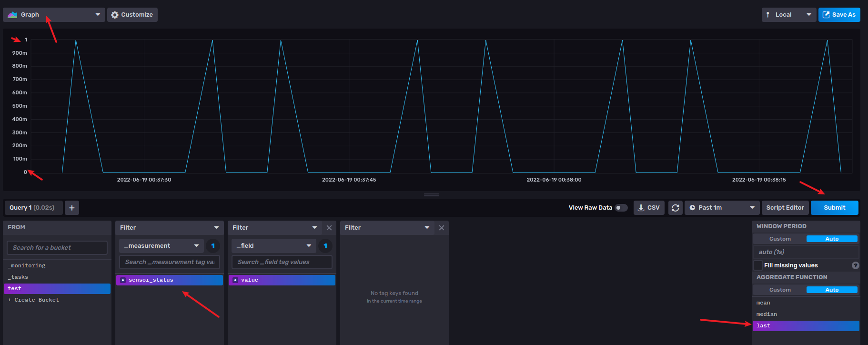
Task: Select the _tasks bucket
Action: (x=57, y=277)
